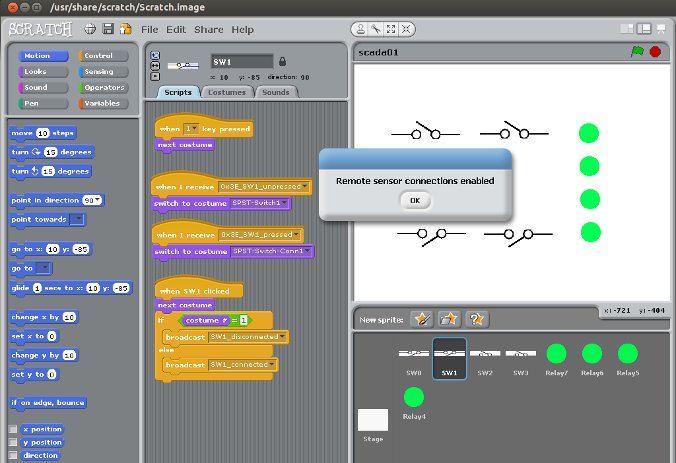Viewport: 676px width, 463px height.
Task: Click the sprite lock icon
Action: pyautogui.click(x=282, y=61)
